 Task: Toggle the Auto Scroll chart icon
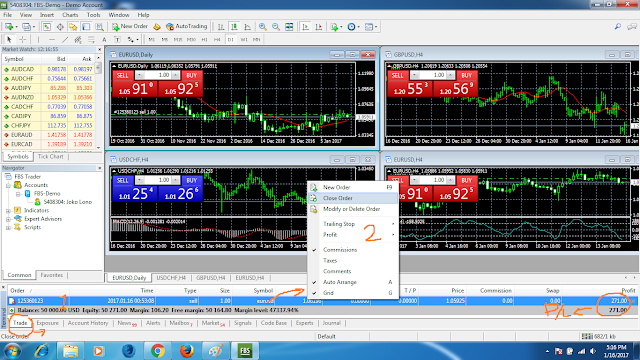click(305, 27)
